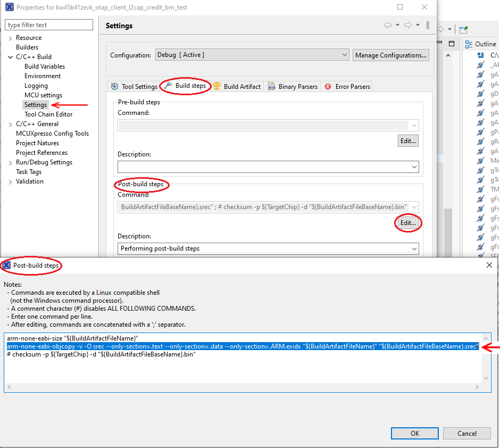Viewport: 500px width, 448px height.
Task: Minimize the editor pane behind the dialog
Action: tap(439, 44)
